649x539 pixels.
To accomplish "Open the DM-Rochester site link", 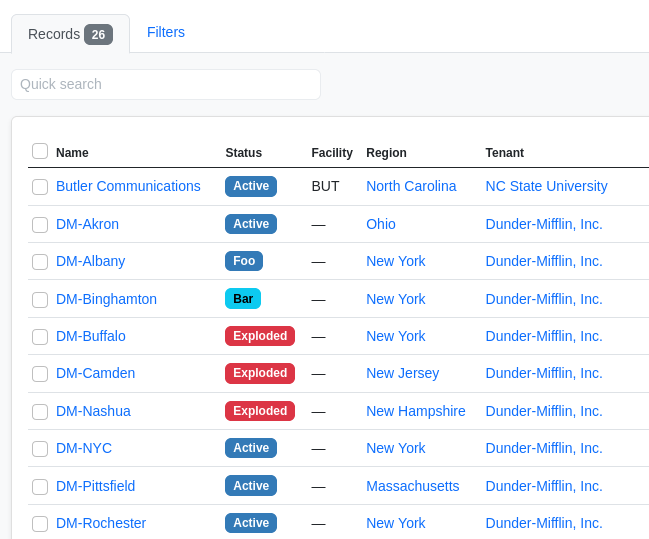I will (101, 523).
